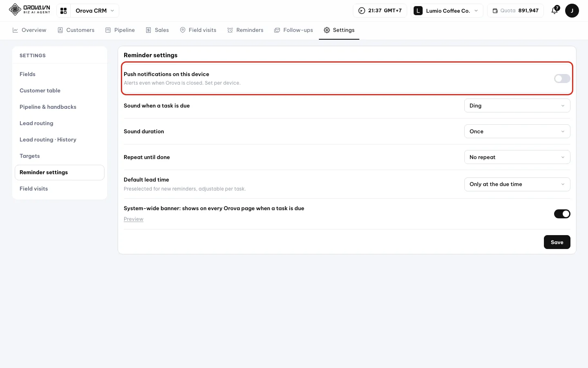Image resolution: width=588 pixels, height=368 pixels.
Task: Switch to the Overview tab
Action: [x=29, y=30]
